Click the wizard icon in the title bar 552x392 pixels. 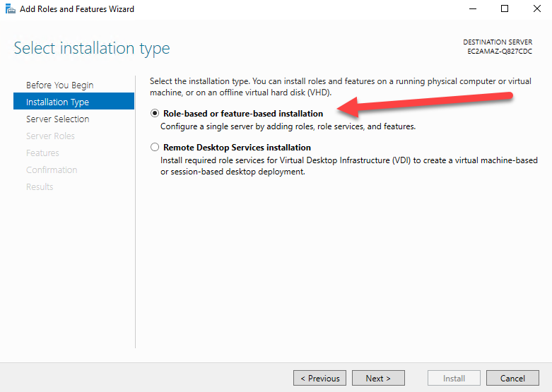[11, 9]
